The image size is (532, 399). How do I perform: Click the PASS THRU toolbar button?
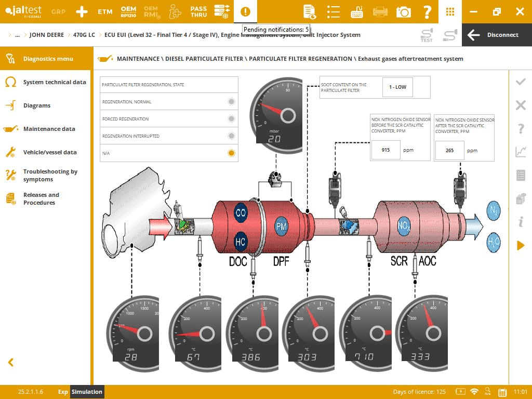pyautogui.click(x=198, y=11)
